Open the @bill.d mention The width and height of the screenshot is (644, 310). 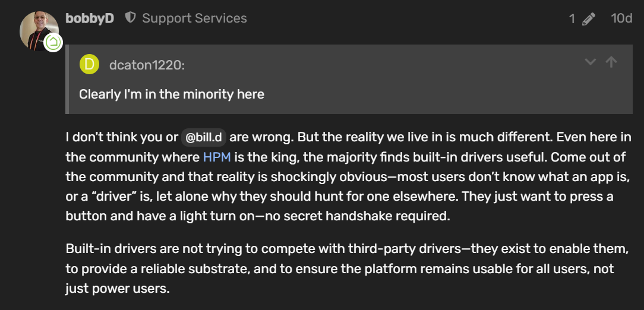204,137
